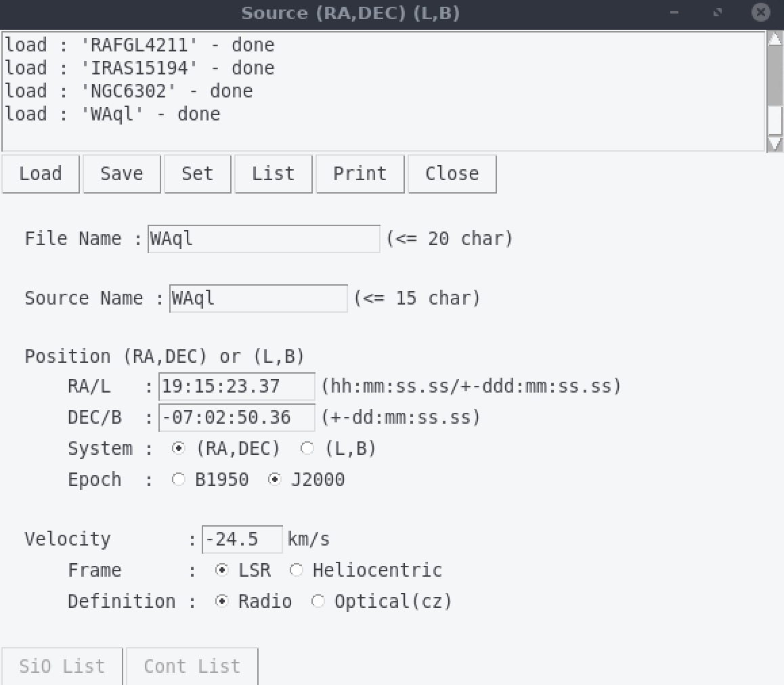The height and width of the screenshot is (685, 784).
Task: Click the DEC/B coordinate field
Action: tap(236, 418)
